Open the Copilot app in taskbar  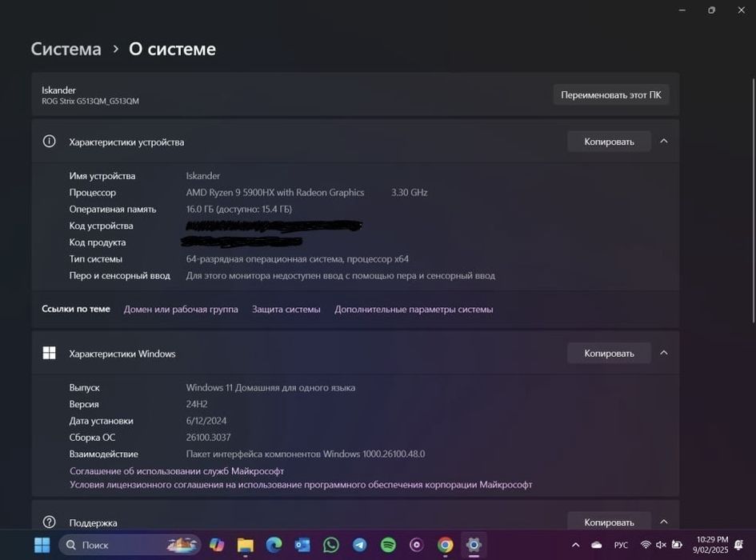click(217, 545)
